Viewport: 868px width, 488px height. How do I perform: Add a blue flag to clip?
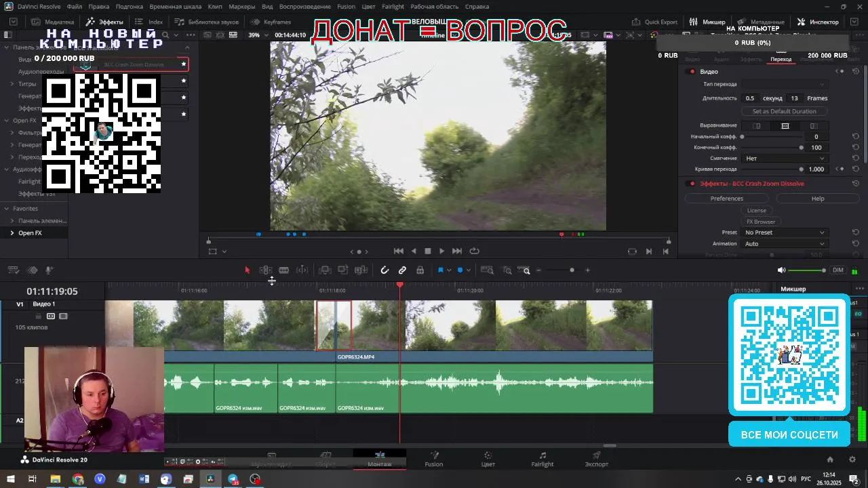[x=440, y=270]
